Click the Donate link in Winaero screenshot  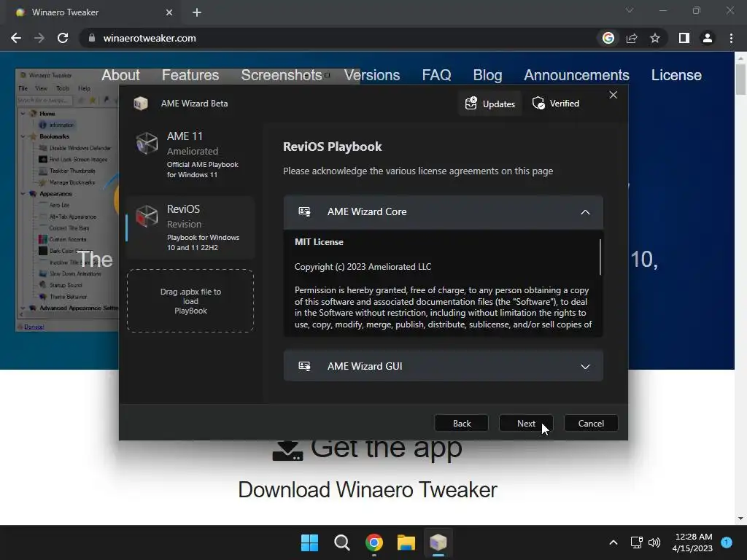(34, 327)
